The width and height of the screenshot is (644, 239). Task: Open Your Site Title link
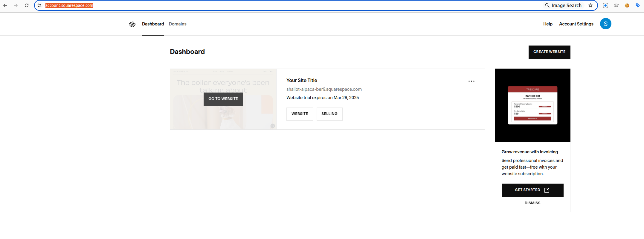click(302, 80)
